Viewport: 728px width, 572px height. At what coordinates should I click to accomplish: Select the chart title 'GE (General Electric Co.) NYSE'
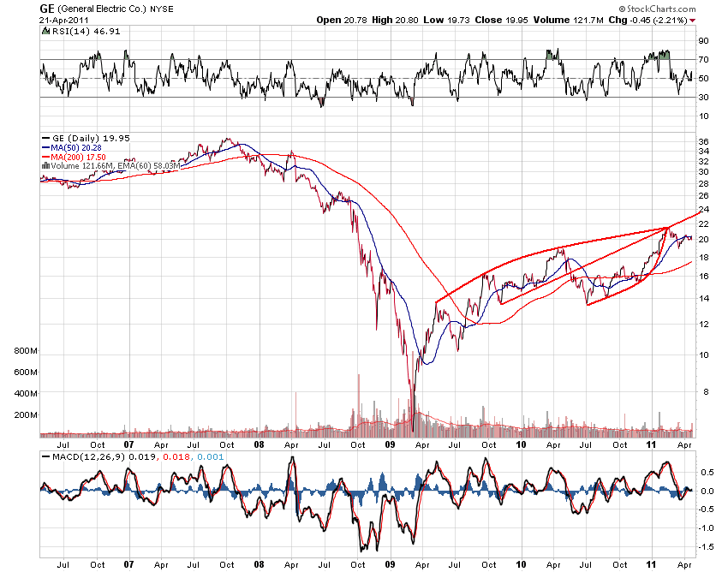[x=106, y=9]
